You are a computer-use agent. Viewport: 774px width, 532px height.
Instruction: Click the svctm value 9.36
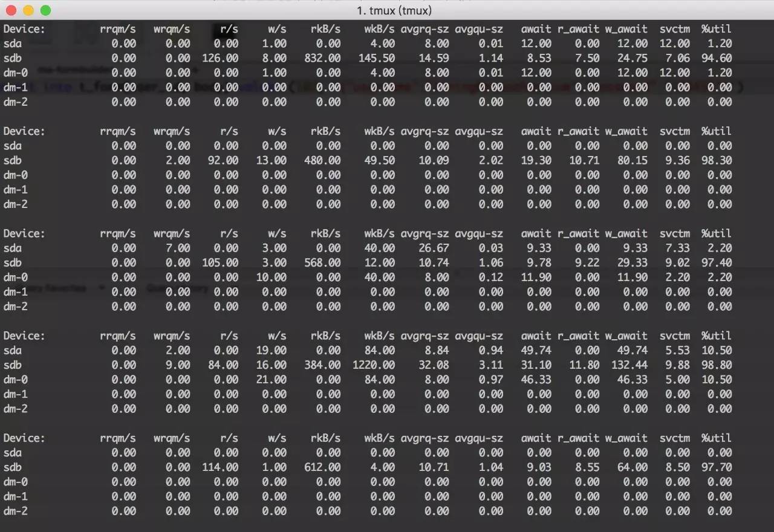point(678,160)
